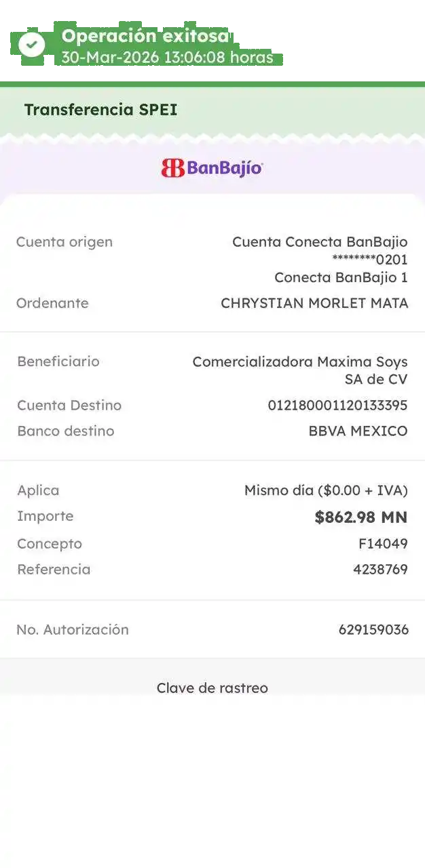Tap the Transferencia SPEI header
425x868 pixels.
point(100,110)
